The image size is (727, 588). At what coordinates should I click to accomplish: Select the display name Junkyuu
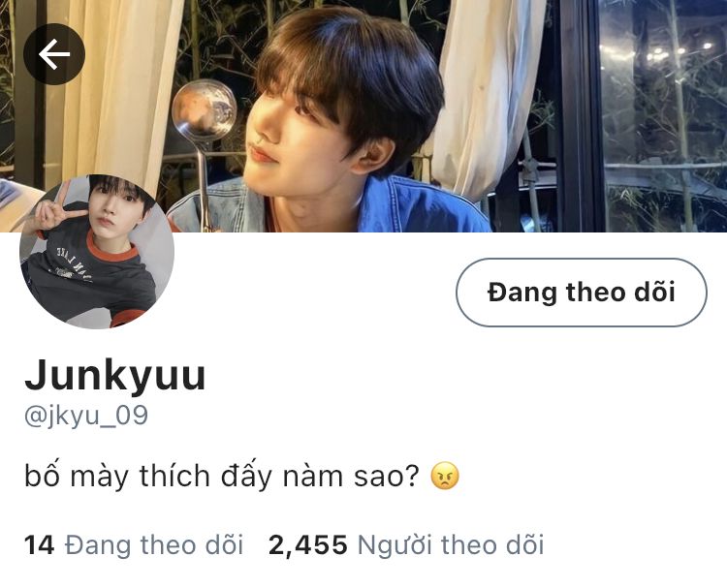tap(115, 375)
